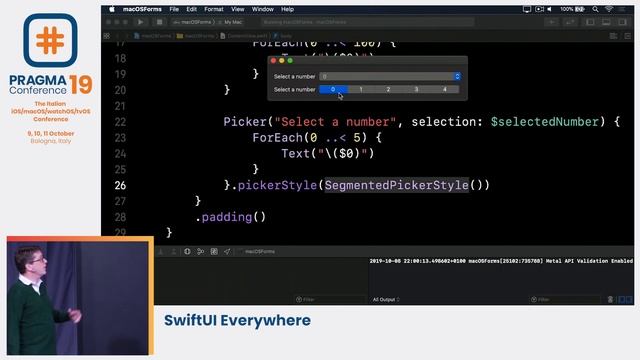The height and width of the screenshot is (360, 640).
Task: Click the .padding() modifier code
Action: 231,217
